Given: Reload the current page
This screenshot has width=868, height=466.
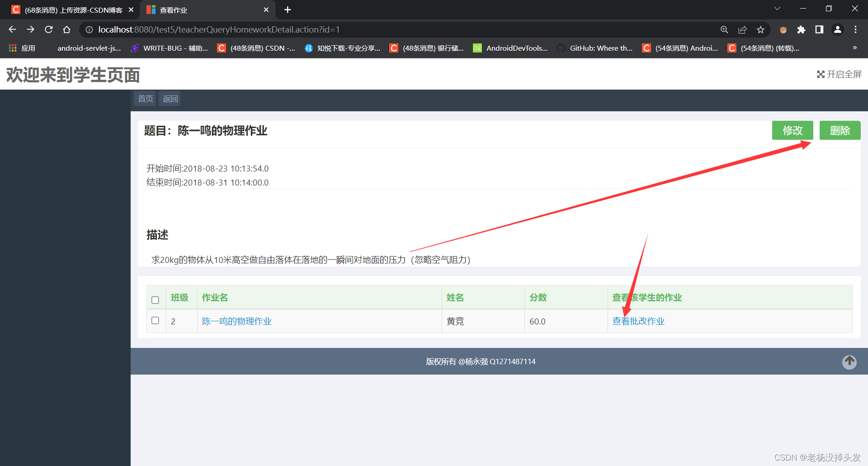Looking at the screenshot, I should point(48,29).
